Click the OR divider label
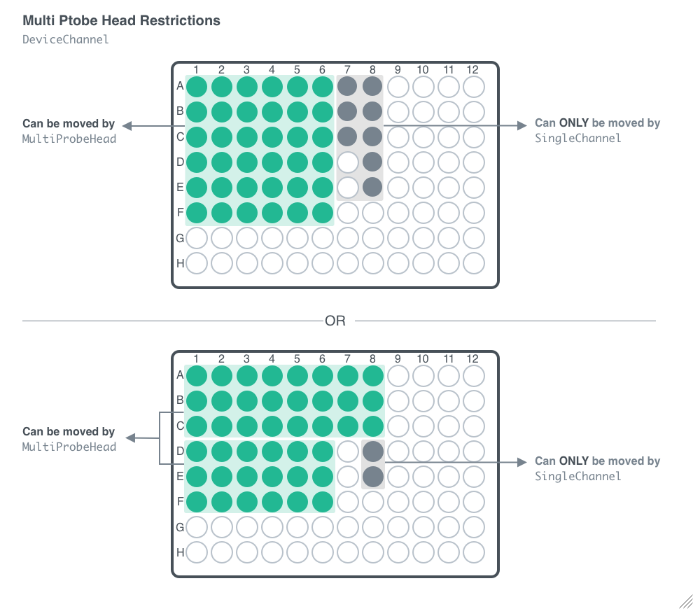Screen dimensions: 693x609 click(335, 320)
